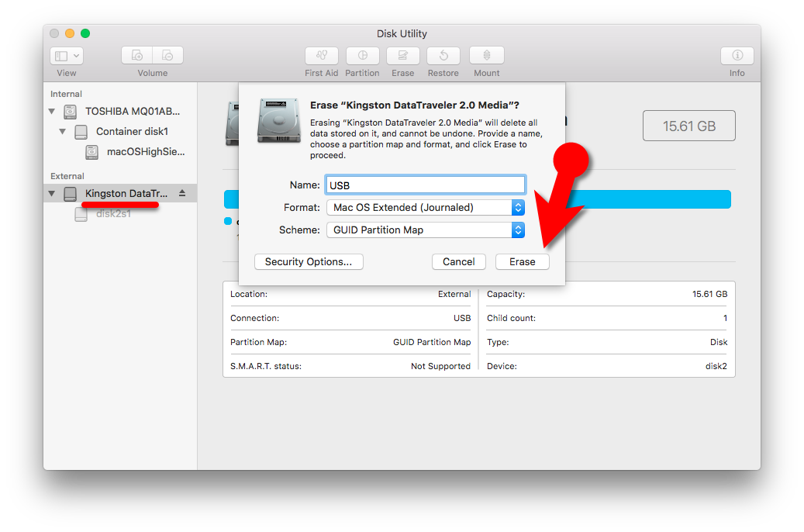Click the add volume icon
Image resolution: width=804 pixels, height=532 pixels.
(137, 55)
